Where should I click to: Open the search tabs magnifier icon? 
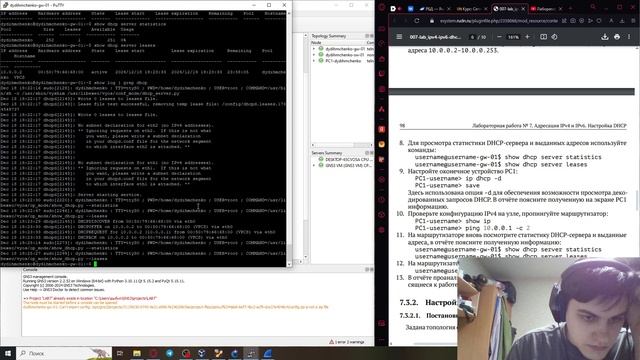click(593, 8)
